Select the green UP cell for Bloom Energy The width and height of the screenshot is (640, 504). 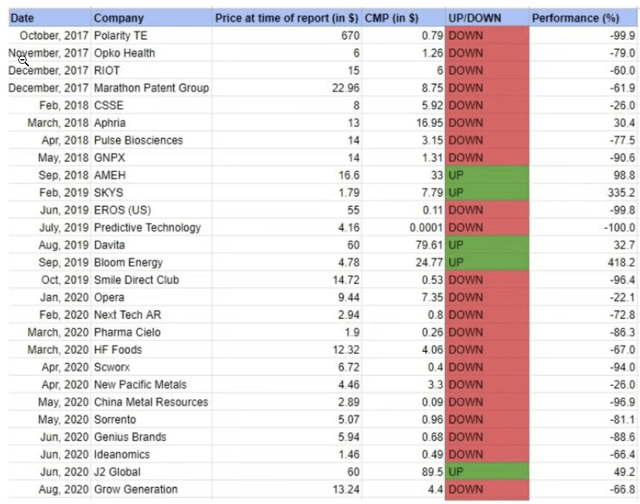click(x=487, y=262)
